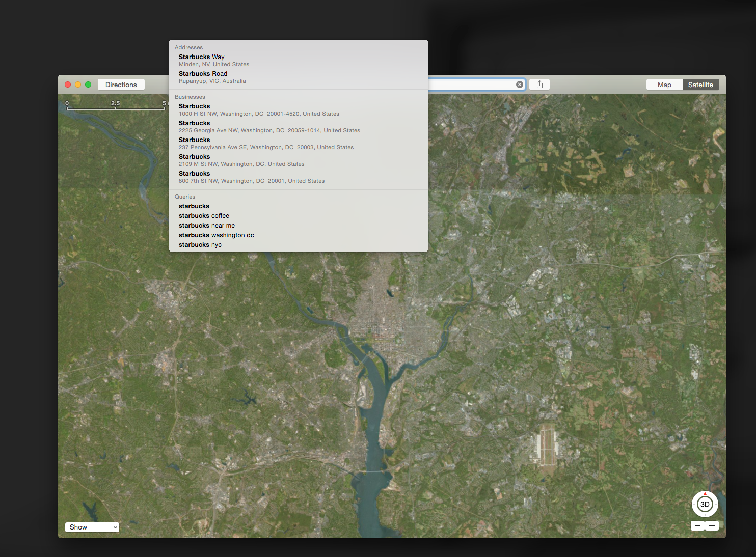The width and height of the screenshot is (756, 557).
Task: Select Starbucks Way in Minden, NV
Action: [x=299, y=61]
